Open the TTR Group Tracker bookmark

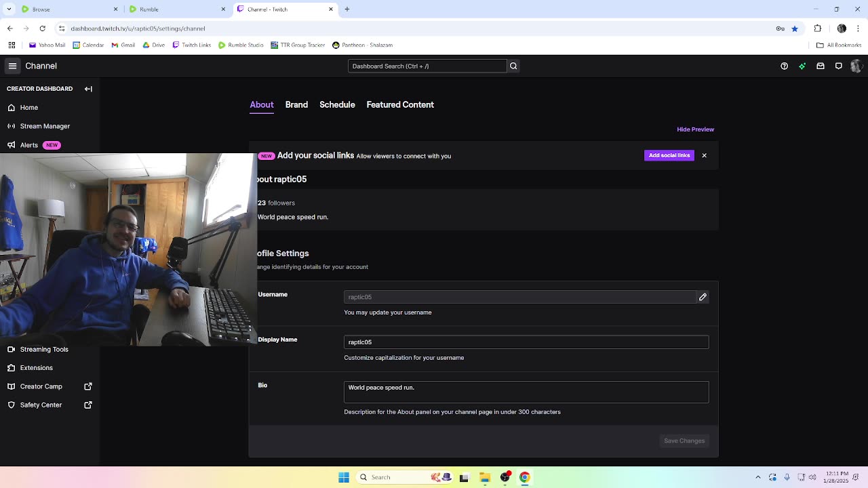298,45
